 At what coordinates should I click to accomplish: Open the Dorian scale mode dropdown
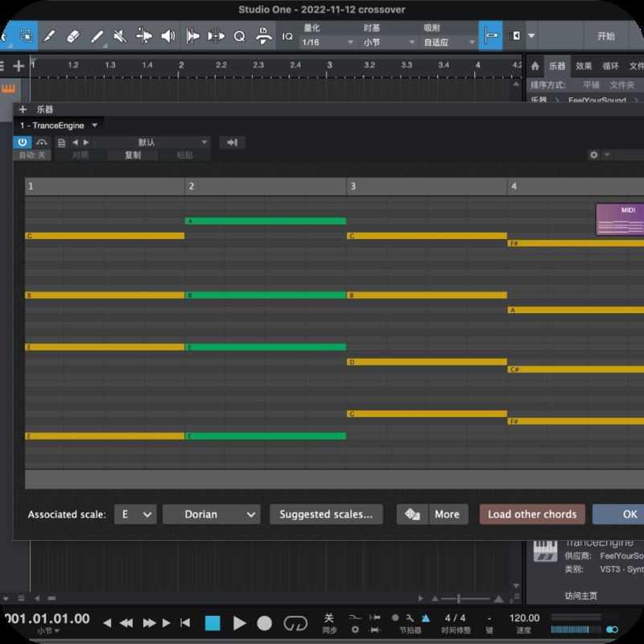pos(211,514)
